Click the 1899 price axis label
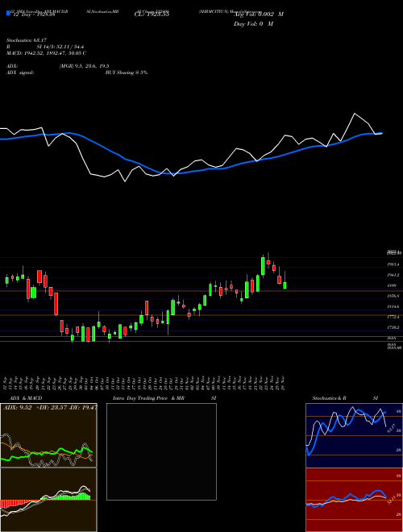The width and height of the screenshot is (403, 532). 391,285
